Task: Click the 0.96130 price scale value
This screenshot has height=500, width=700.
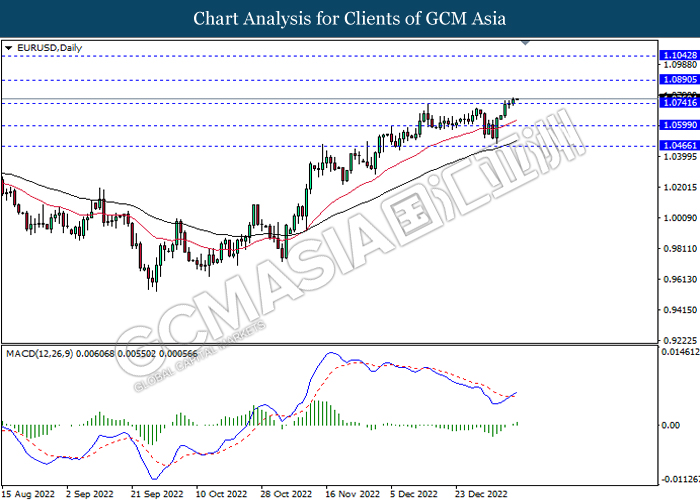Action: click(680, 279)
